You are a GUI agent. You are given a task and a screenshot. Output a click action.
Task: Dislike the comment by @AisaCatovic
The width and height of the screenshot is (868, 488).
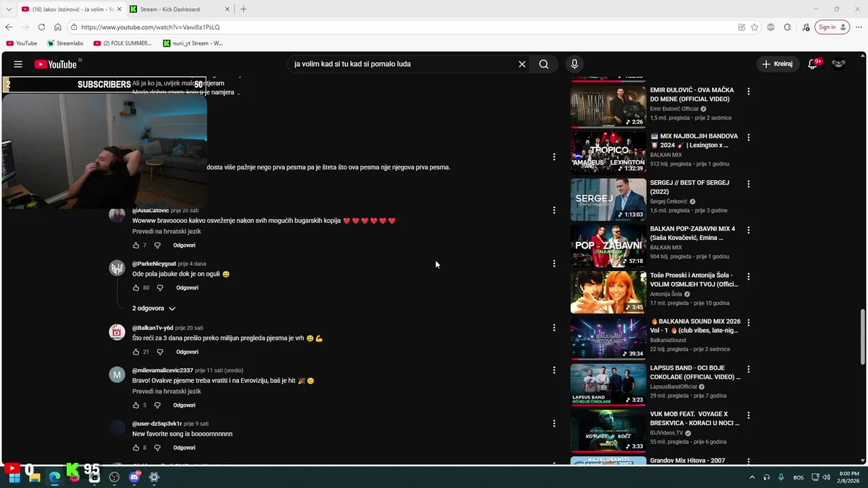tap(157, 245)
